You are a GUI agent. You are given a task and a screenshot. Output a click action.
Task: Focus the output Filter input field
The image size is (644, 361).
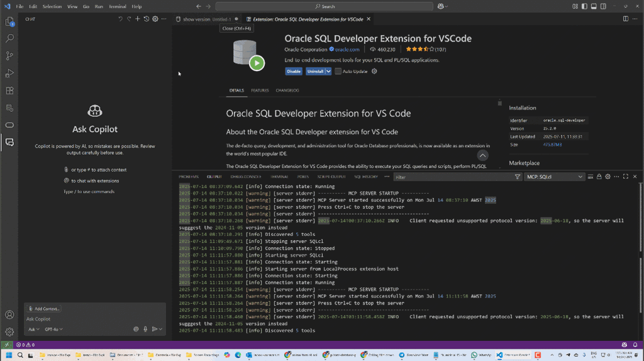pos(454,177)
